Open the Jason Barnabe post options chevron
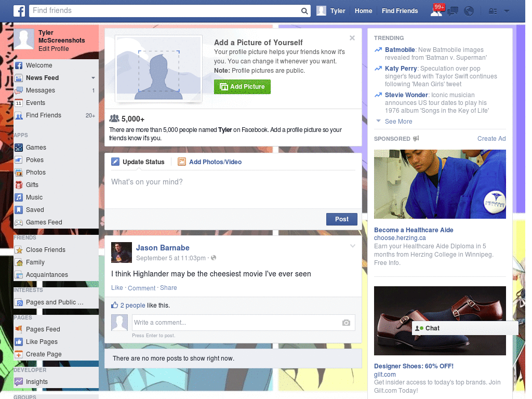The height and width of the screenshot is (399, 532). pyautogui.click(x=353, y=246)
